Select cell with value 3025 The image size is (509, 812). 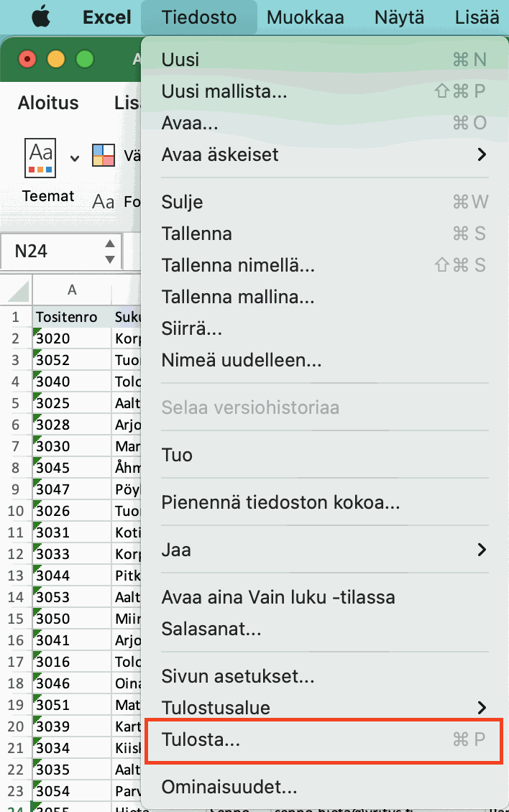click(72, 403)
